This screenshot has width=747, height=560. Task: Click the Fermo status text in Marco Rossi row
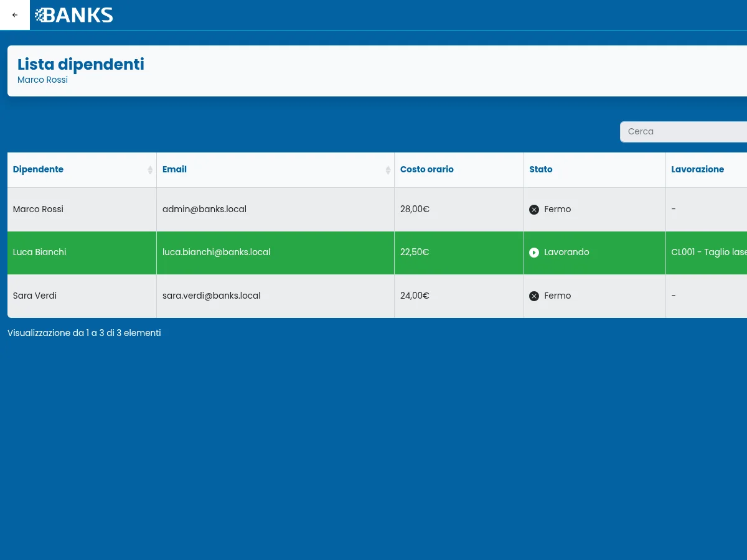click(x=558, y=210)
